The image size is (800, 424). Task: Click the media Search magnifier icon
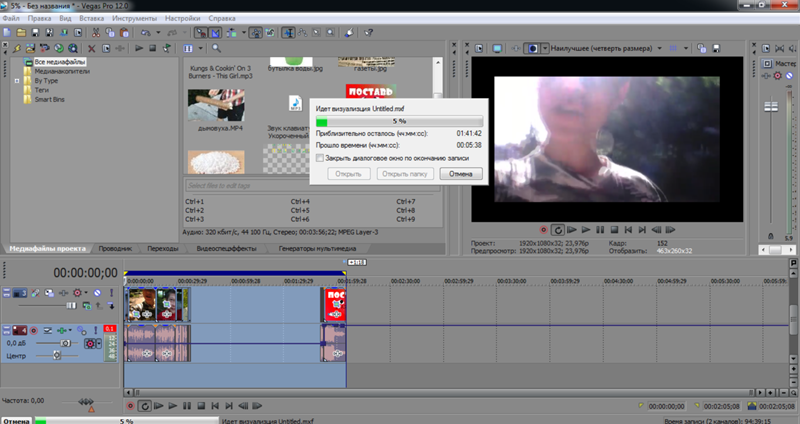pos(216,48)
